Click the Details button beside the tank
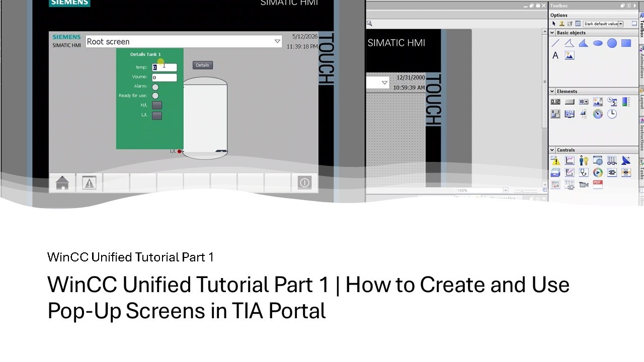The height and width of the screenshot is (362, 644). (203, 65)
